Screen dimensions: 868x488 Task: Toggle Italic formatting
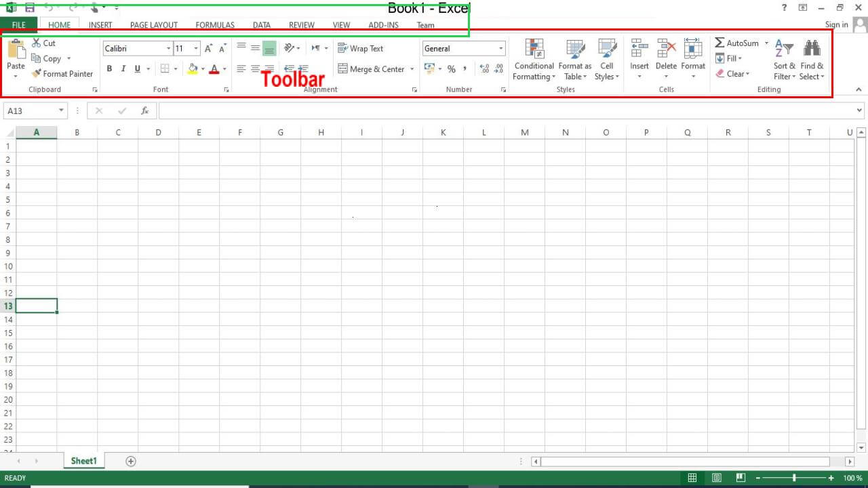click(x=123, y=68)
